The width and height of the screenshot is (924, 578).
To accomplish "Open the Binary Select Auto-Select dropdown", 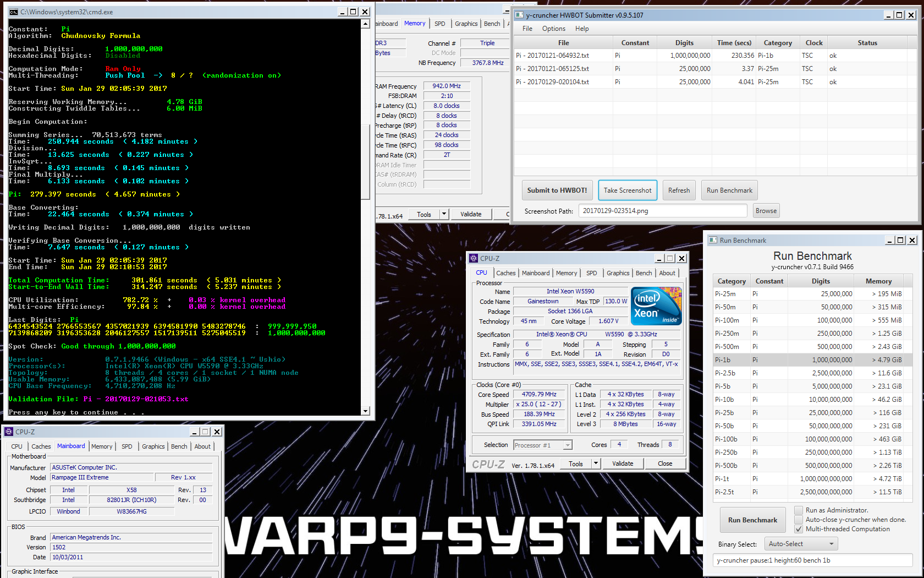I will click(801, 544).
